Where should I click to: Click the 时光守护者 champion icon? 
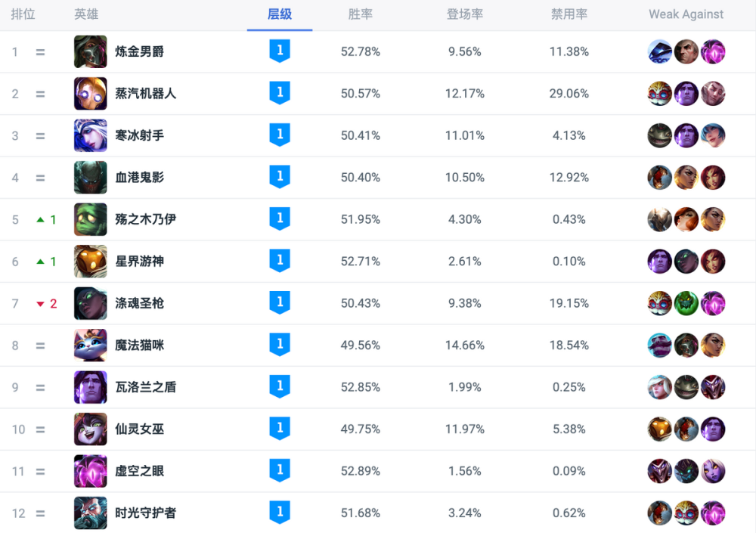pyautogui.click(x=91, y=513)
